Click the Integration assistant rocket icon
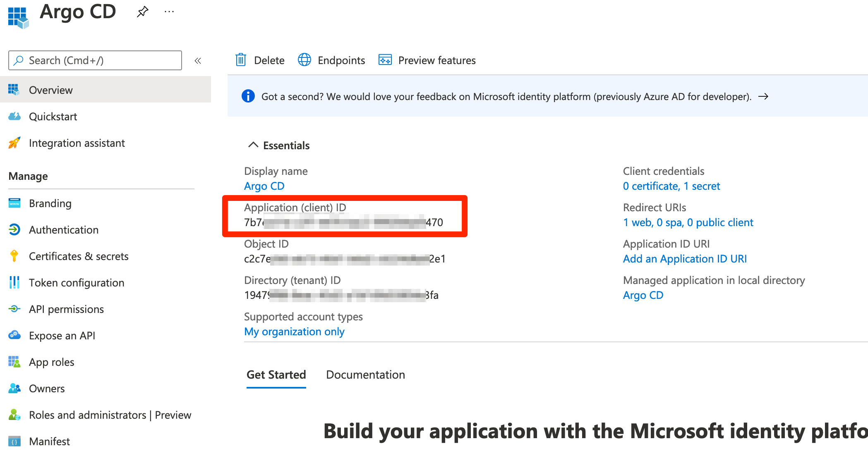Viewport: 868px width, 458px height. pos(14,143)
